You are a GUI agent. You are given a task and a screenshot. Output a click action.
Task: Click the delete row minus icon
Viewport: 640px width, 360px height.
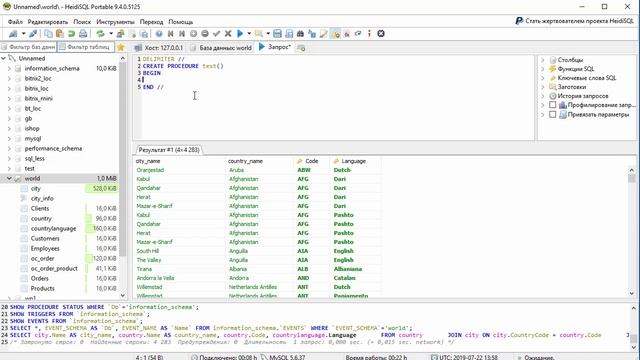coord(205,34)
